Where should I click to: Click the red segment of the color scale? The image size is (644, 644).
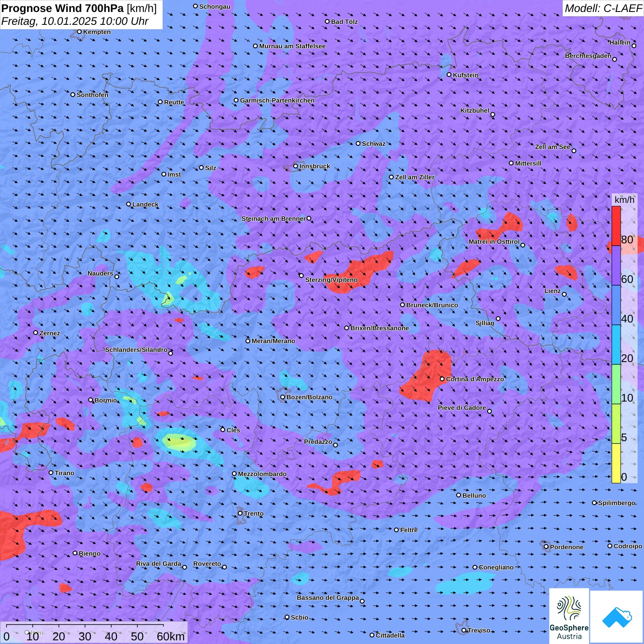616,226
